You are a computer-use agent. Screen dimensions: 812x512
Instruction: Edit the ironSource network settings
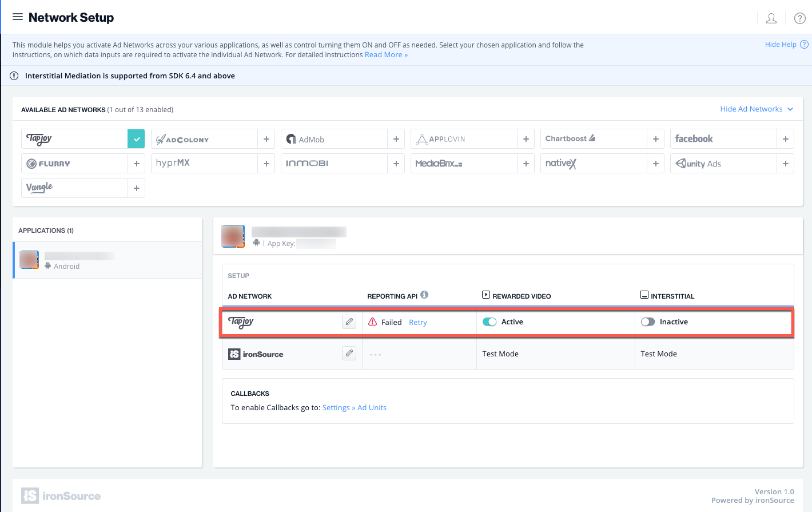pos(349,354)
